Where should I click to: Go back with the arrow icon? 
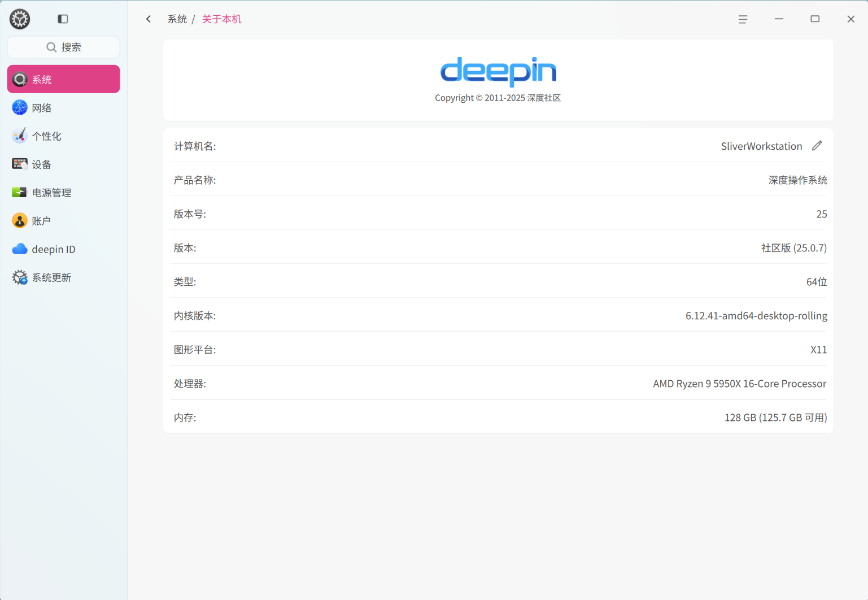[x=149, y=19]
